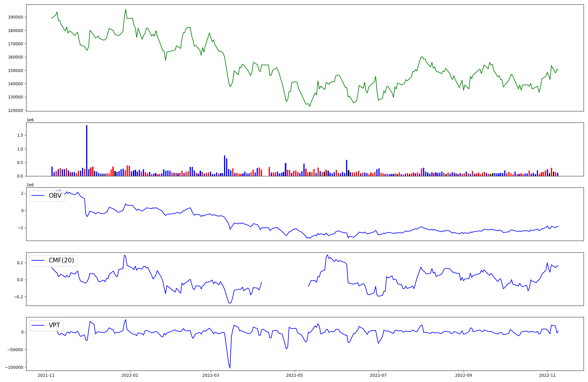
Task: Click blue line sample in CMF(20) legend
Action: [38, 260]
